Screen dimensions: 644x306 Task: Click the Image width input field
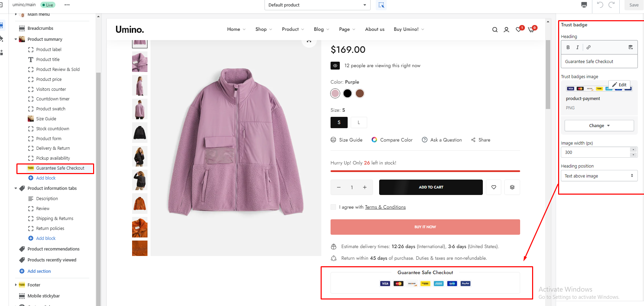595,152
